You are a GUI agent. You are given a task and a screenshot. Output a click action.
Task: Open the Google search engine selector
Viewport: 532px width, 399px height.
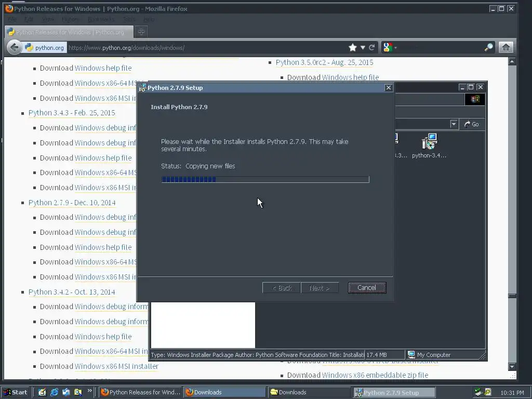390,47
